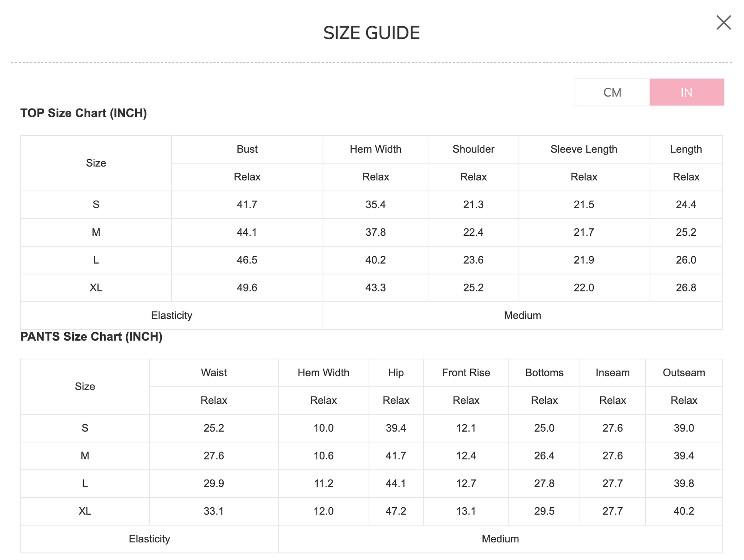Click the Bust column header
The width and height of the screenshot is (744, 560).
(x=247, y=149)
